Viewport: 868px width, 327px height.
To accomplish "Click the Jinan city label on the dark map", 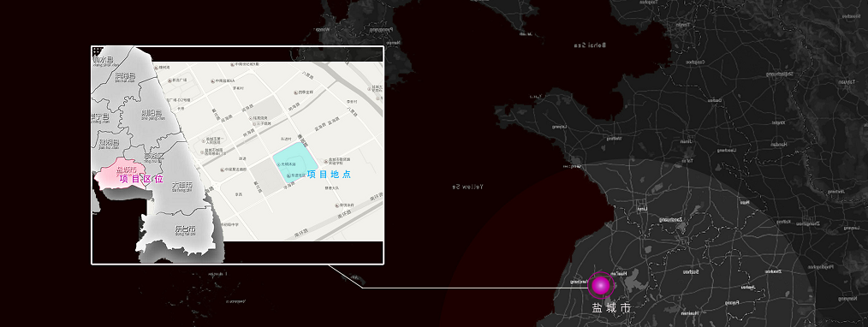I will [x=687, y=141].
